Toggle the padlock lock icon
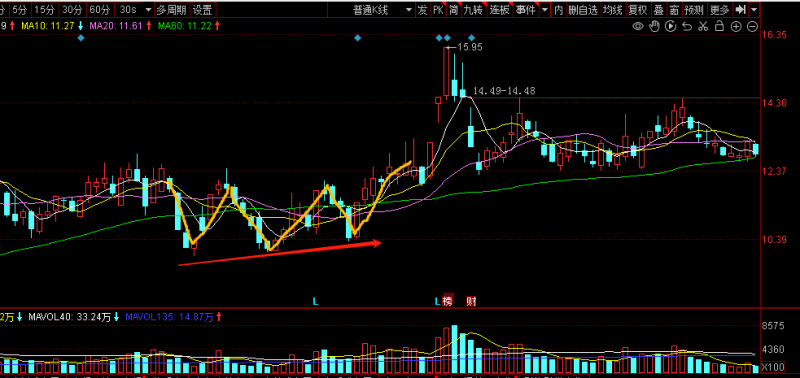The height and width of the screenshot is (378, 800). [720, 26]
